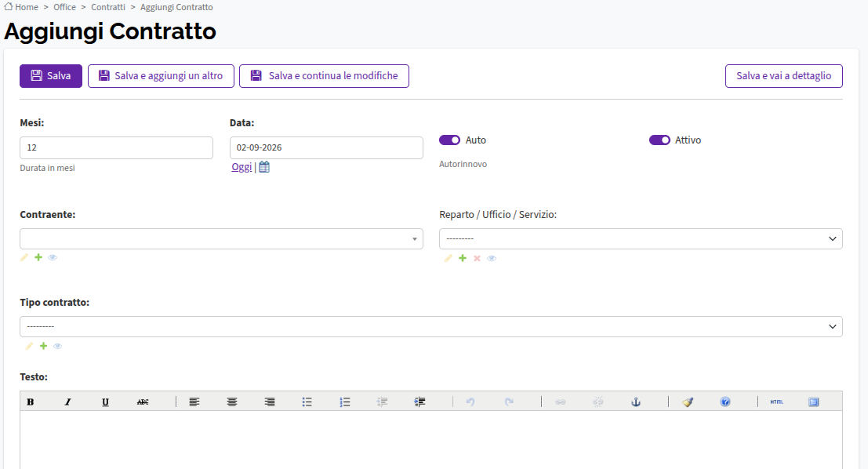Screen dimensions: 868x469
Task: Click into the Data date field
Action: click(x=327, y=148)
